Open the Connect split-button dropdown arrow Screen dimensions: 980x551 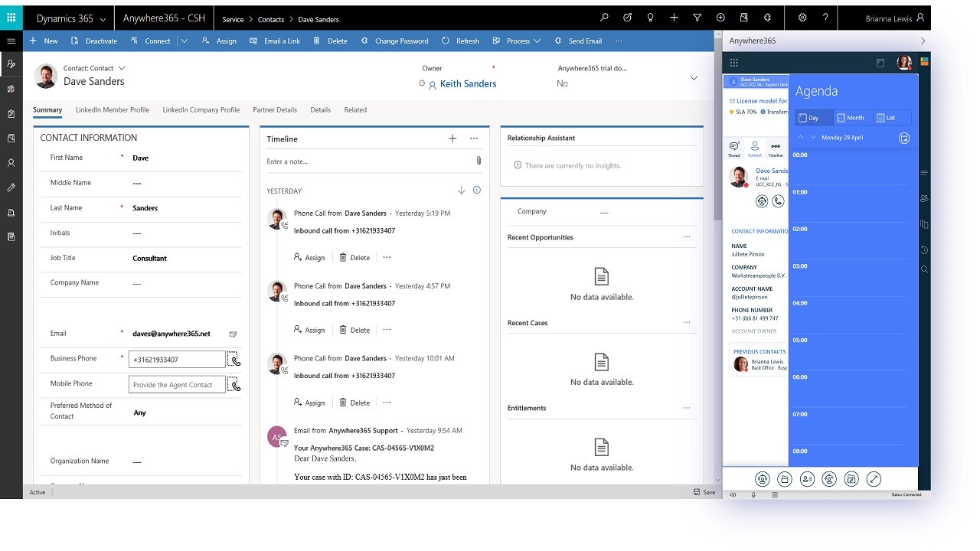pyautogui.click(x=184, y=41)
